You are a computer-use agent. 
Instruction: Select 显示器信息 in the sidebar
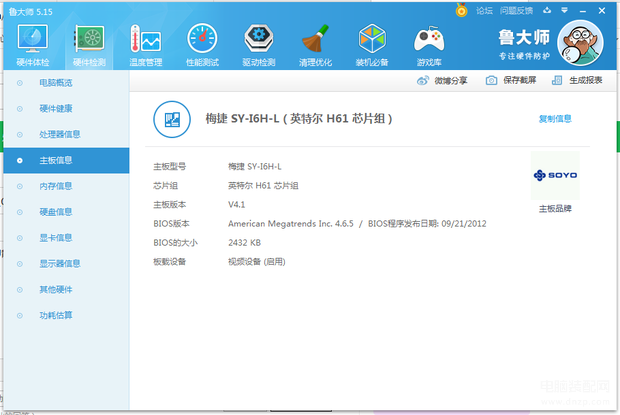click(66, 264)
